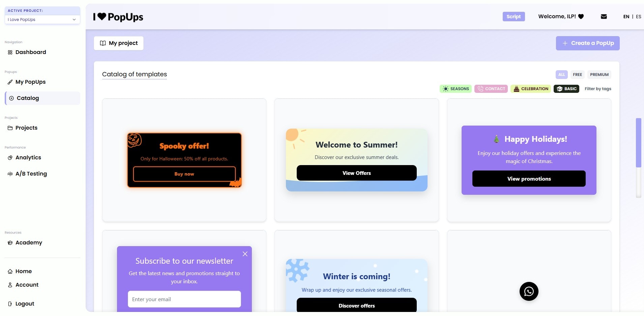Viewport: 644px width, 316px height.
Task: Click the Logout door icon
Action: coord(10,304)
